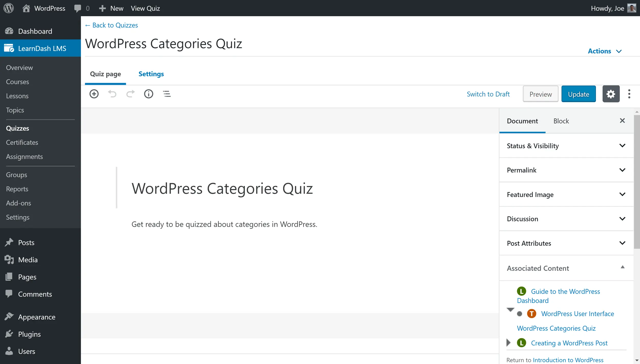This screenshot has height=364, width=640.
Task: Switch to the Block sidebar tab
Action: pos(561,121)
